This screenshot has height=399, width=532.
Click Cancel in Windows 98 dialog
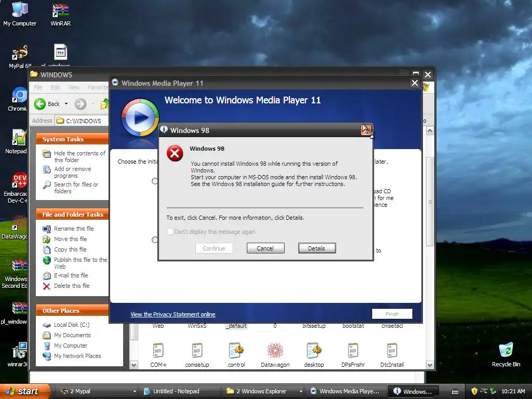tap(265, 248)
